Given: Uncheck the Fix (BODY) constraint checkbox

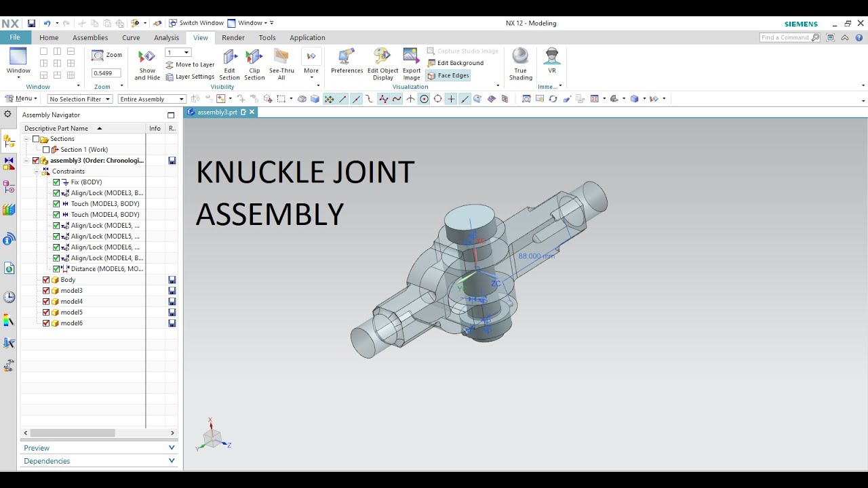Looking at the screenshot, I should tap(56, 182).
